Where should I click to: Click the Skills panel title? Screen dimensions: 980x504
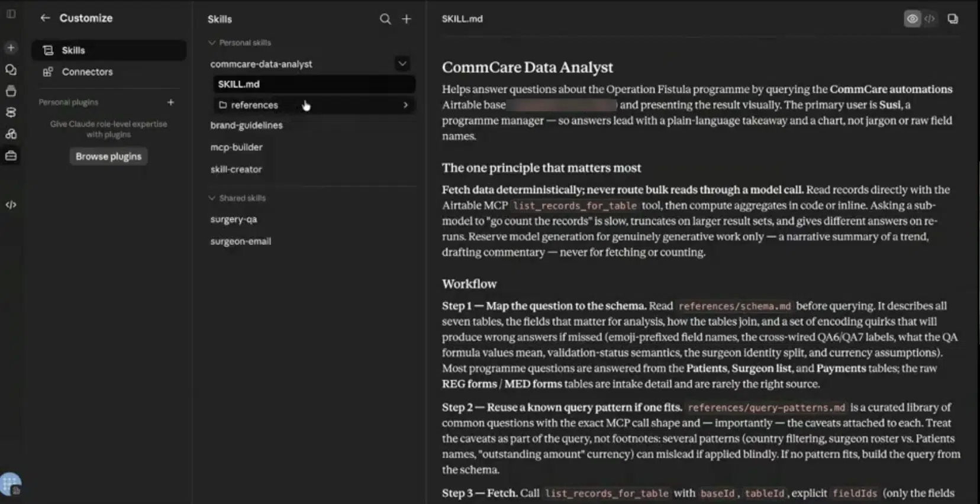tap(220, 19)
